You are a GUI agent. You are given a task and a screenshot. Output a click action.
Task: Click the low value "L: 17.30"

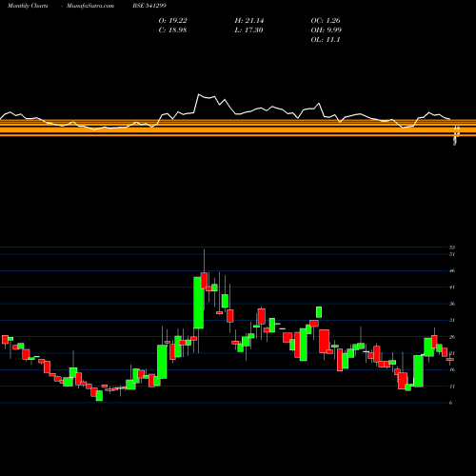pyautogui.click(x=249, y=30)
